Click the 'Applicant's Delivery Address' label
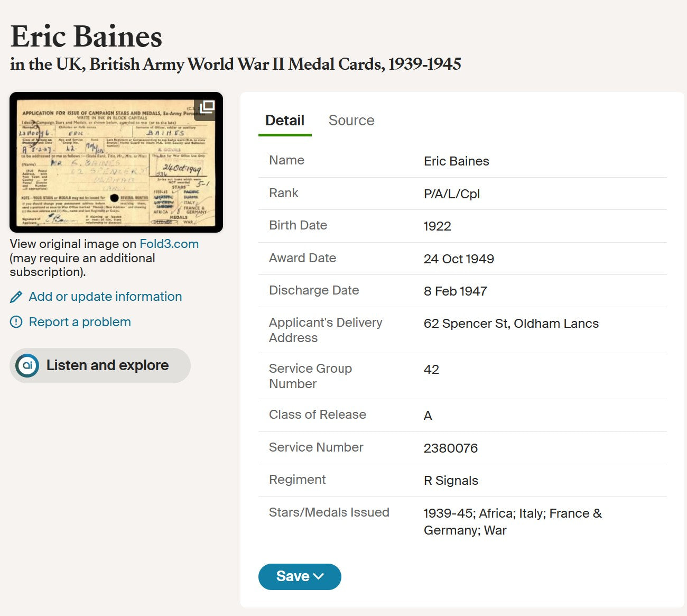 (x=326, y=330)
